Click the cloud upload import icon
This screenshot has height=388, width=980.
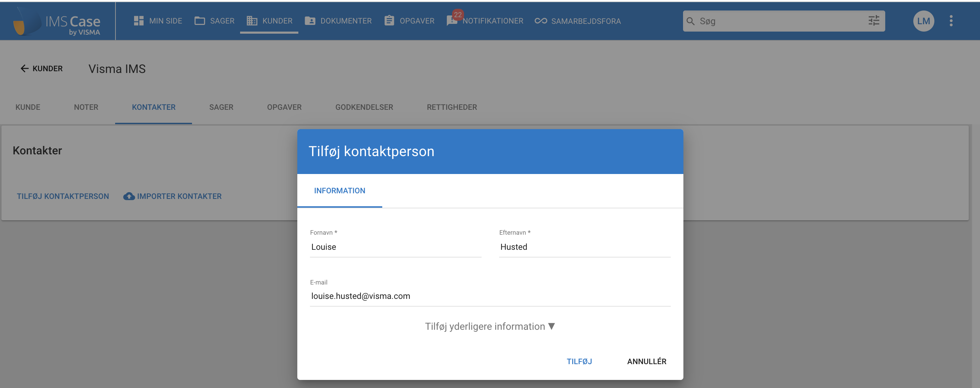(129, 196)
